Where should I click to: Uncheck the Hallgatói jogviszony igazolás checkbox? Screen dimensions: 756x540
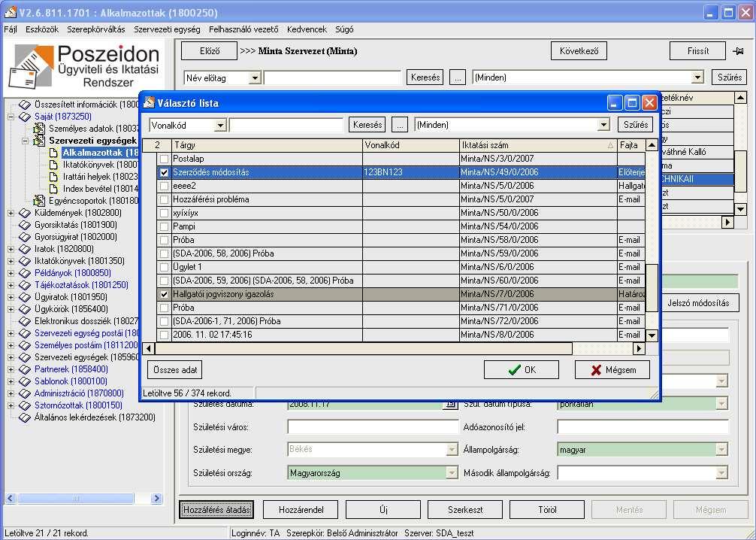[165, 294]
